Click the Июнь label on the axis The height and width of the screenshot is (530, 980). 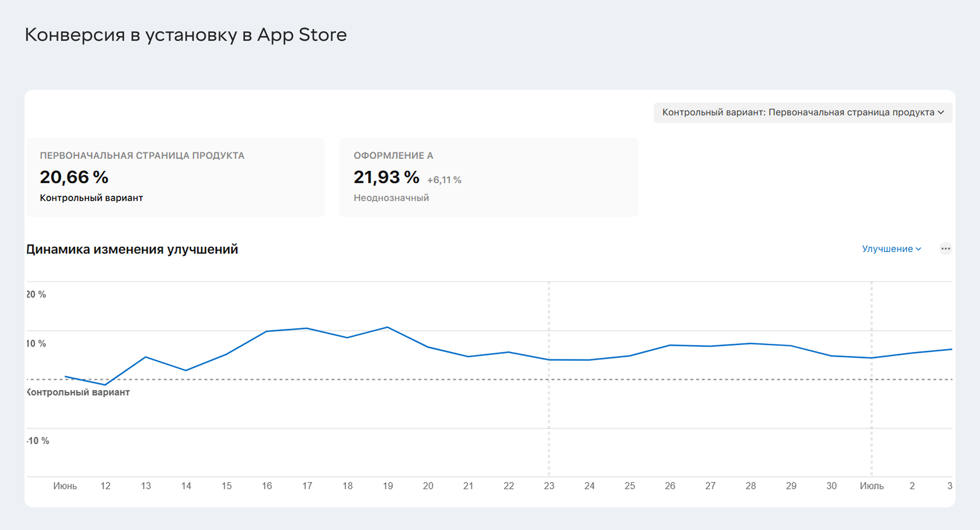click(65, 486)
